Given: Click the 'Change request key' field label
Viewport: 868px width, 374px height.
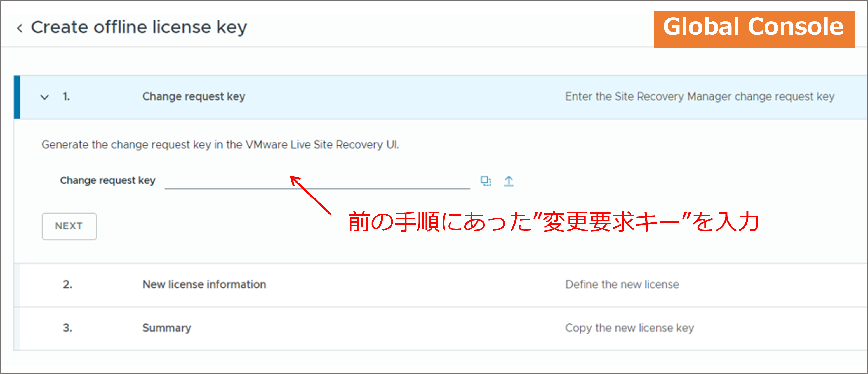Looking at the screenshot, I should 107,181.
